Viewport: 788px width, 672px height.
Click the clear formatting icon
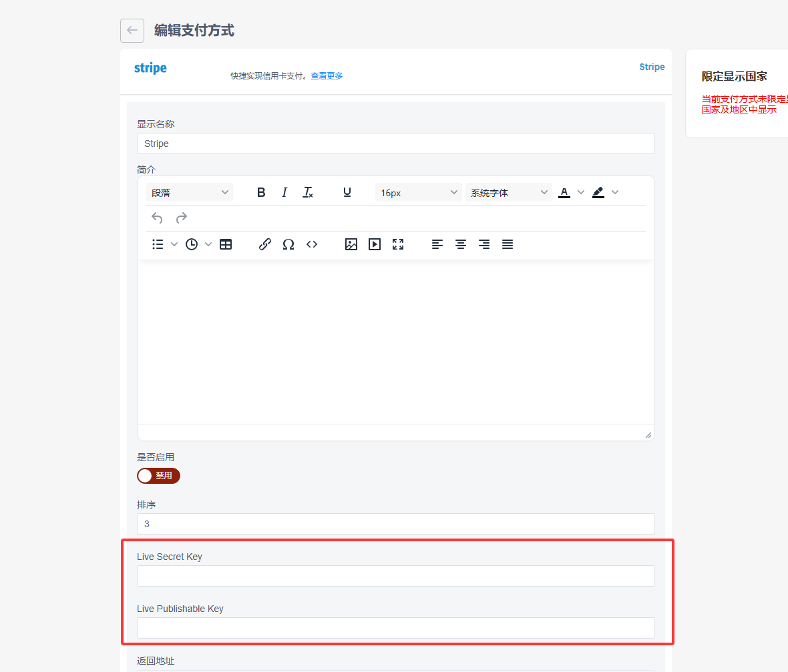coord(308,192)
